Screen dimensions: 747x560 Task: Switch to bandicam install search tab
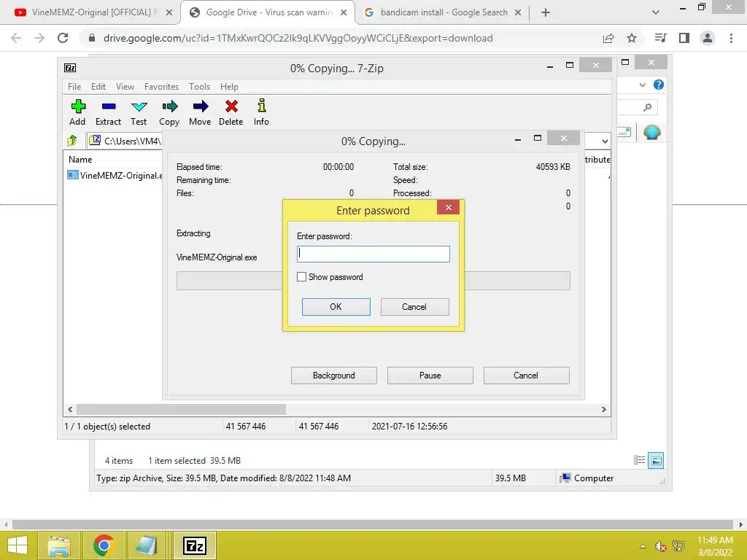coord(443,12)
